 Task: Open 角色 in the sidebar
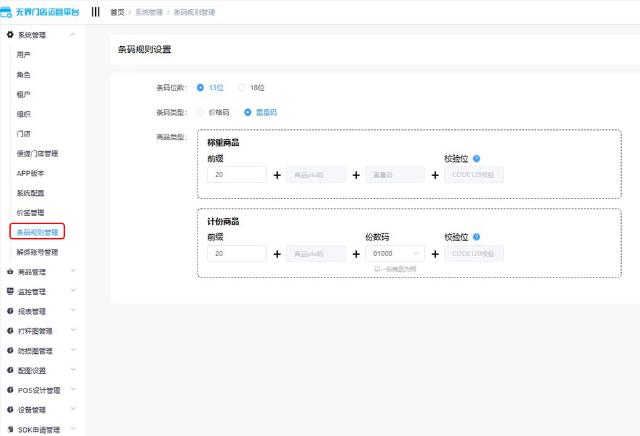[23, 75]
